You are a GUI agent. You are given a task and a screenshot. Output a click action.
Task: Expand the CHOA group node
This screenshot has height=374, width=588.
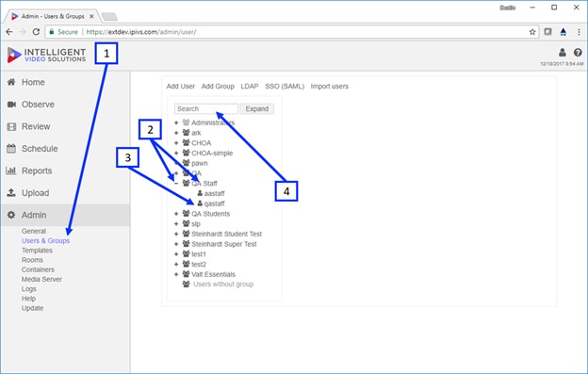coord(176,143)
